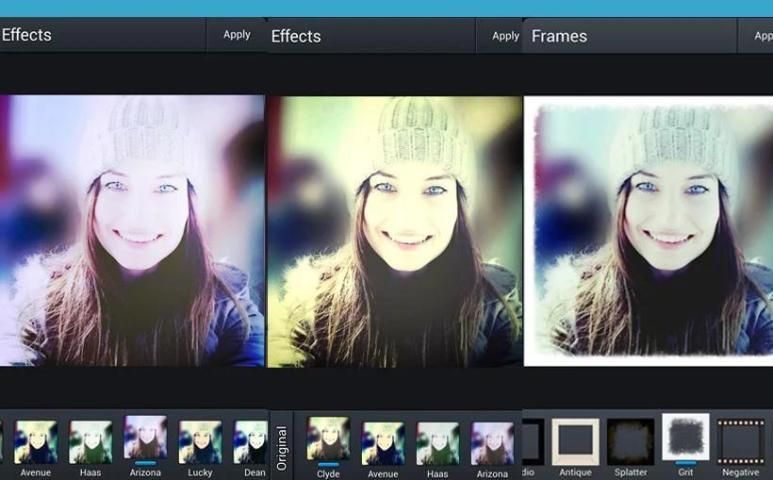Select Avenue effect in the middle panel
The width and height of the screenshot is (773, 480).
[x=383, y=441]
